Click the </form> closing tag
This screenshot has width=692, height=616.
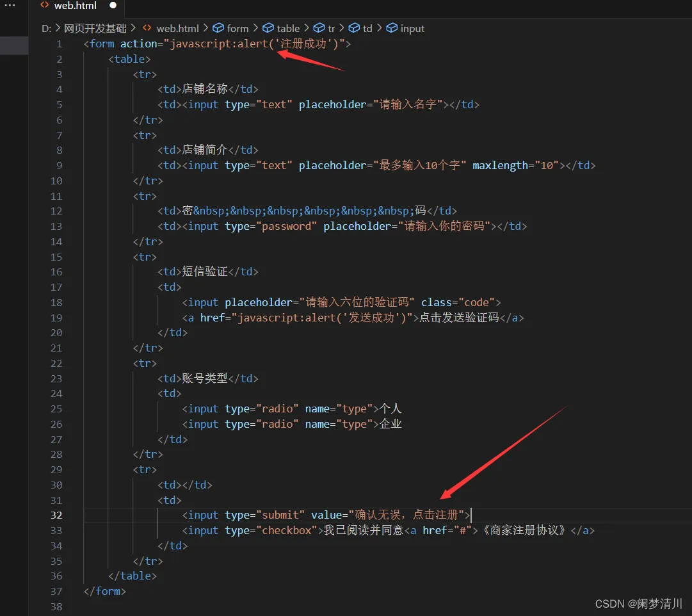(x=104, y=591)
